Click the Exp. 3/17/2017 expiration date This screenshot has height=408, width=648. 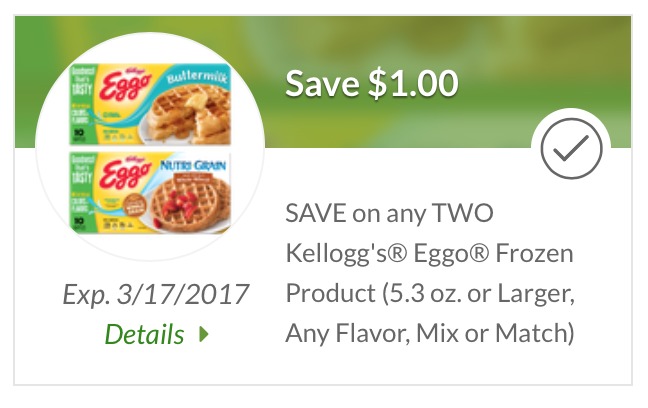click(x=155, y=295)
